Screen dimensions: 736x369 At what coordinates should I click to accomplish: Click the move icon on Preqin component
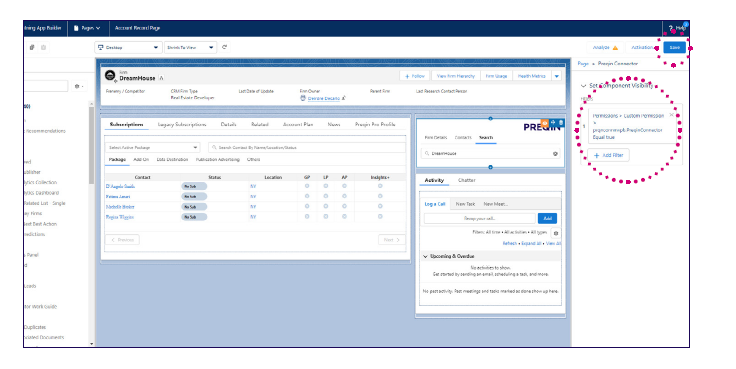coord(553,123)
